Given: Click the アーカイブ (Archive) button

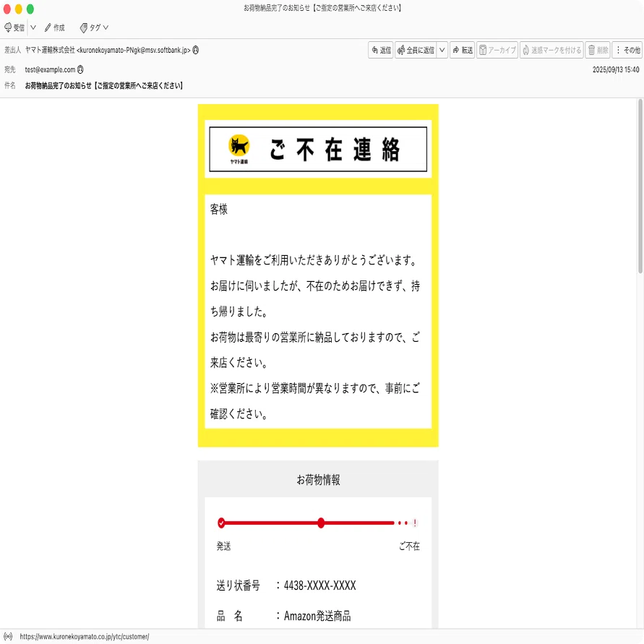Looking at the screenshot, I should point(497,50).
